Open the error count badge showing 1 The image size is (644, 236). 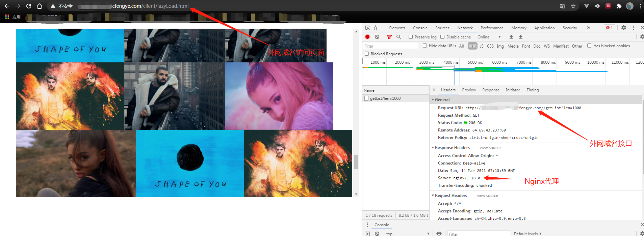(610, 28)
